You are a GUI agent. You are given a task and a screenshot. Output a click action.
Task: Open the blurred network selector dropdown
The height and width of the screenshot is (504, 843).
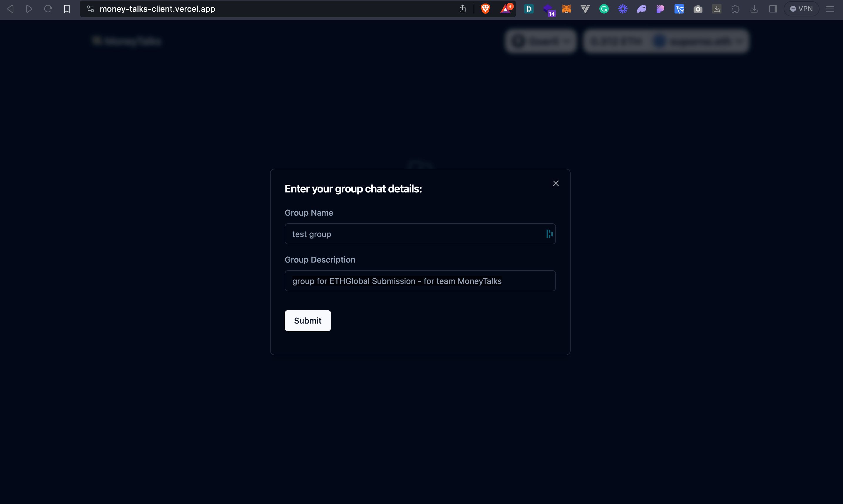(x=541, y=41)
